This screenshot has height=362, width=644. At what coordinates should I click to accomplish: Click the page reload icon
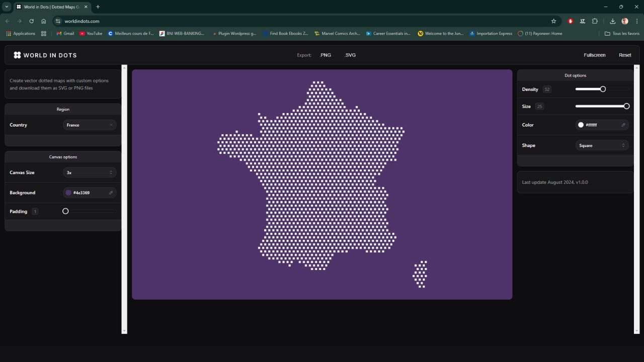pyautogui.click(x=31, y=21)
